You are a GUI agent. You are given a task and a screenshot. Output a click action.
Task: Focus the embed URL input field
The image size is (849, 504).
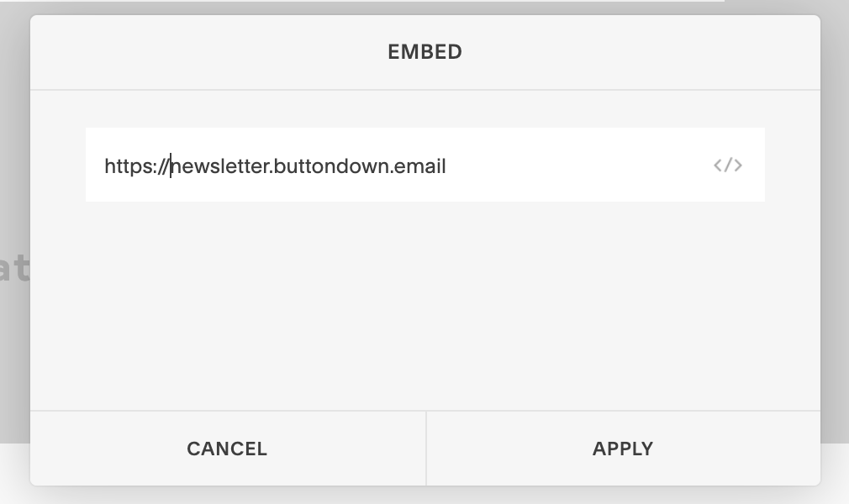click(425, 165)
